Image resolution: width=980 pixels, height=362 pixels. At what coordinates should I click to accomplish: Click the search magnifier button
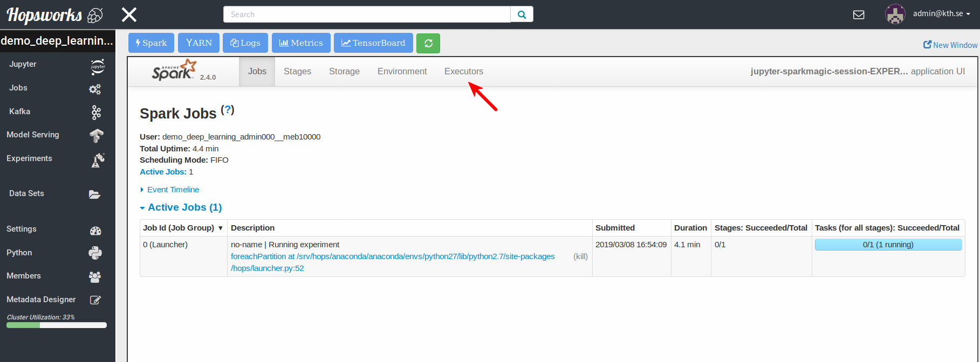[522, 15]
